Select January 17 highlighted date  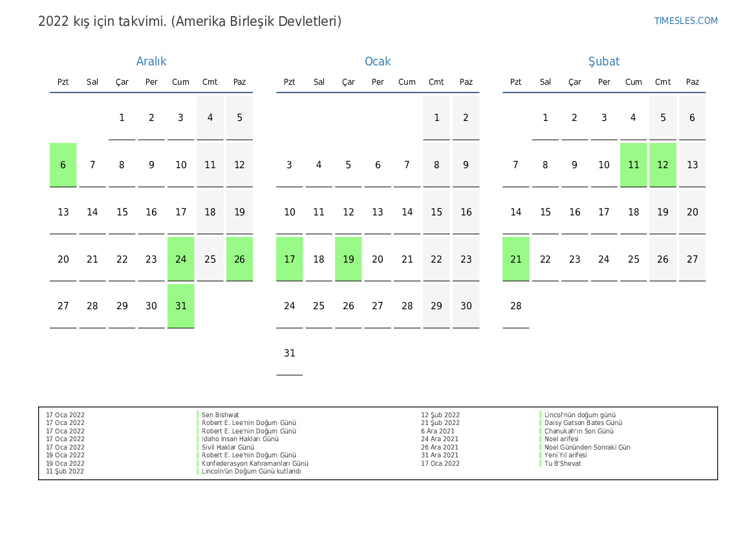tap(289, 259)
